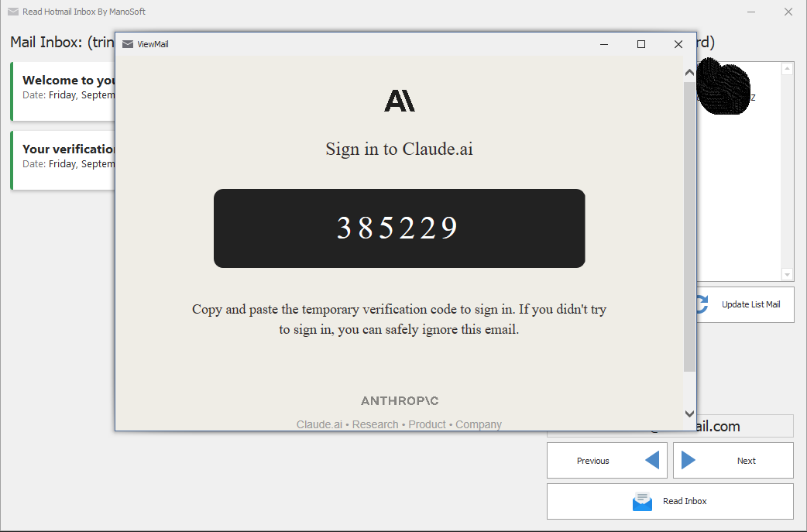Click the Read Inbox button
Viewport: 807px width, 532px height.
tap(670, 501)
